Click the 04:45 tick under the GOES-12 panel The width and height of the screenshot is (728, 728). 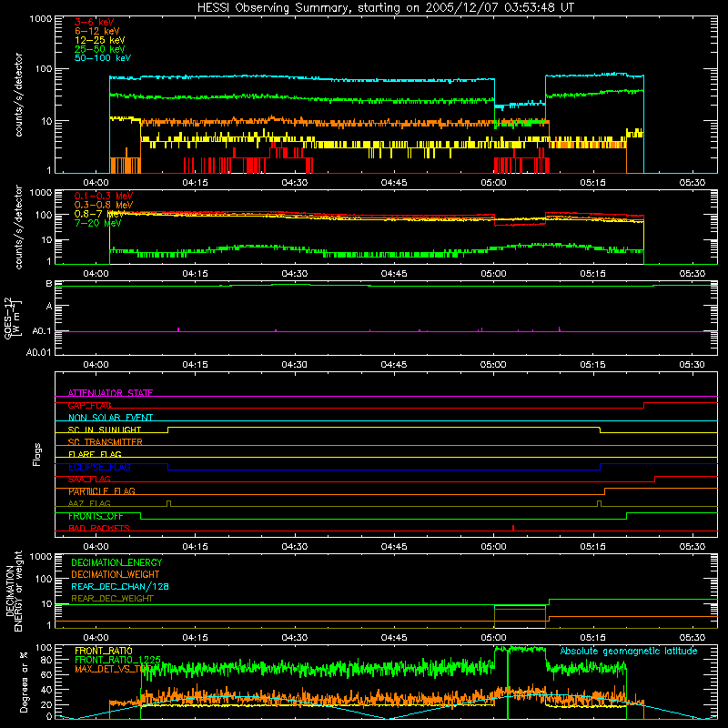(394, 365)
